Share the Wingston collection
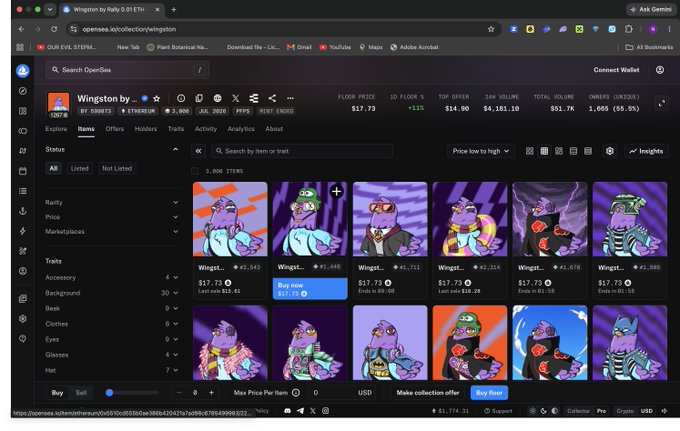This screenshot has height=431, width=680. point(272,98)
